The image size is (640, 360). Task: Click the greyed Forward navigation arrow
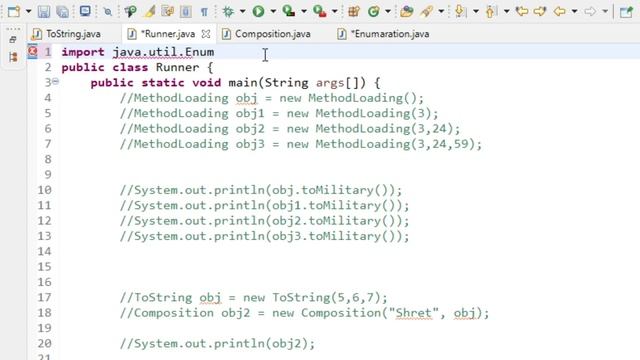pyautogui.click(x=590, y=11)
